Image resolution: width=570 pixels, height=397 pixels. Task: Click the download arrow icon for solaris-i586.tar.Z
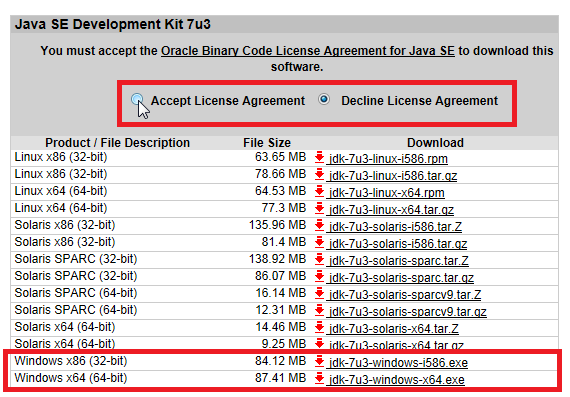[320, 225]
